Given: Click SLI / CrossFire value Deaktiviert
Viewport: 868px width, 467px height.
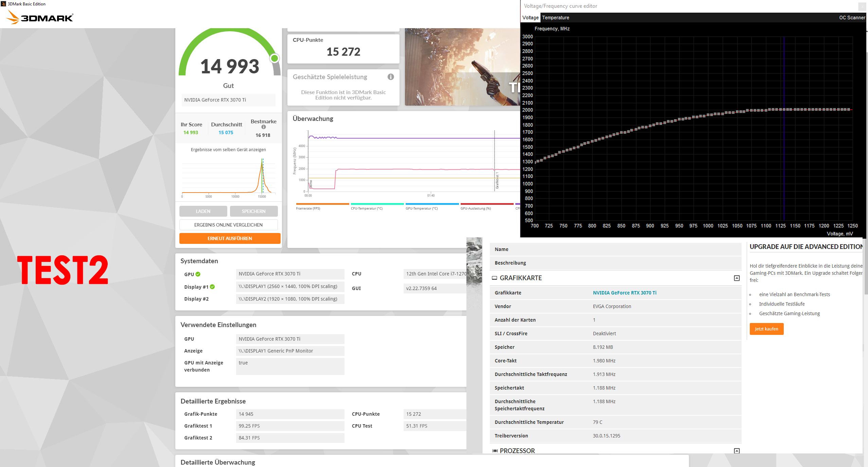Looking at the screenshot, I should 604,334.
